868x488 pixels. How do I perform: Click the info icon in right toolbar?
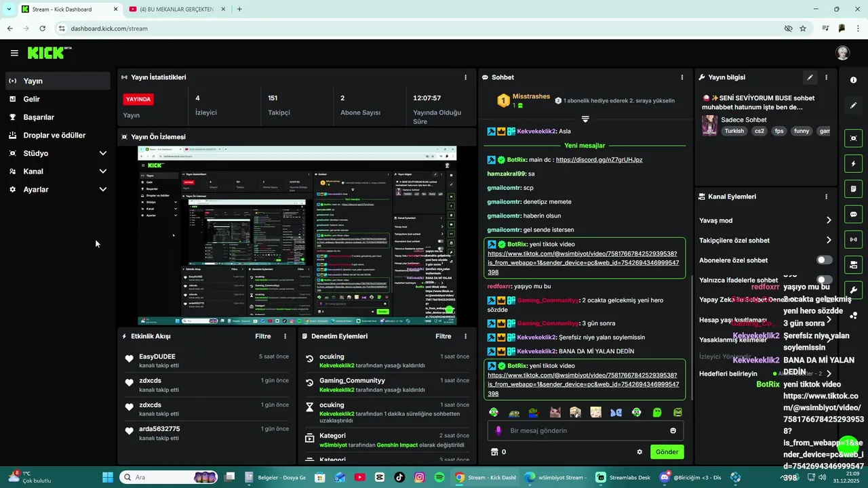(853, 80)
